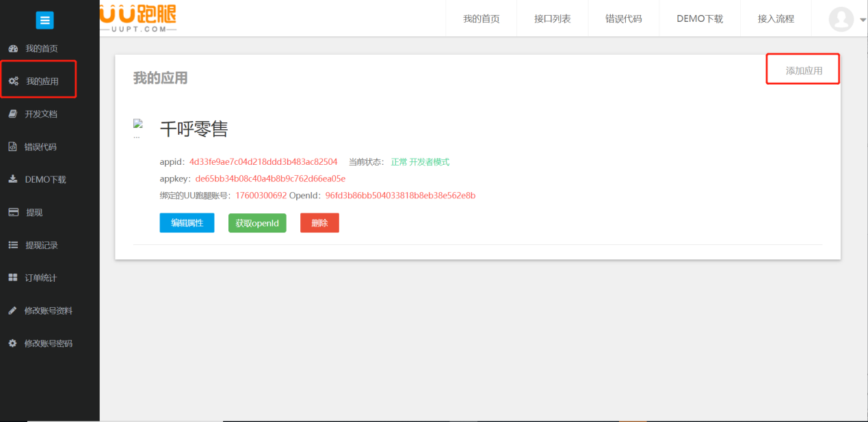The width and height of the screenshot is (868, 422).
Task: Click the green 获取openId button
Action: tap(257, 223)
